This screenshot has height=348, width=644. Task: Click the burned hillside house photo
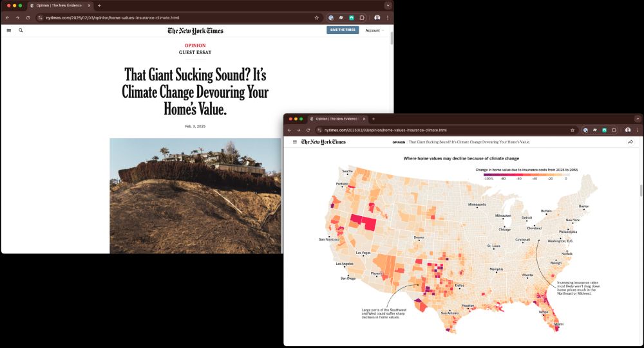195,196
